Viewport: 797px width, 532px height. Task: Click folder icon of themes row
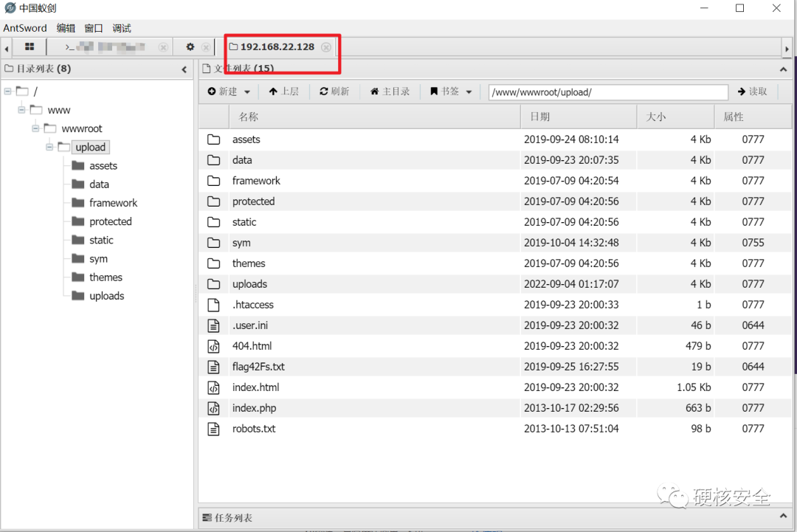[213, 263]
